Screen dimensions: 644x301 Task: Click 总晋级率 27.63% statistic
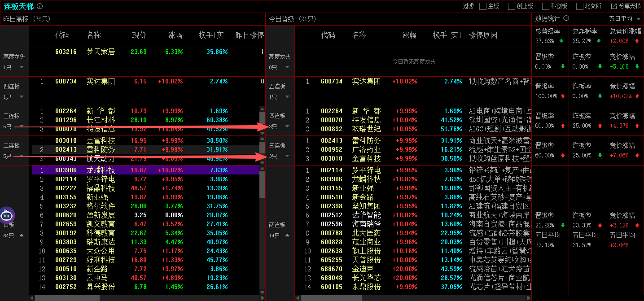click(550, 36)
